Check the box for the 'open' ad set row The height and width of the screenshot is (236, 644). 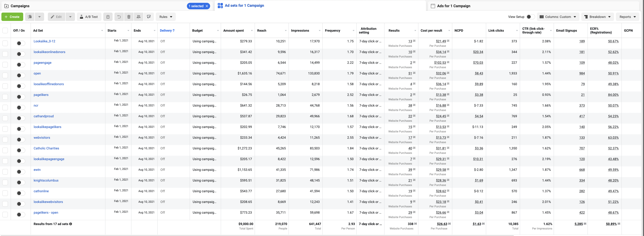(x=5, y=75)
